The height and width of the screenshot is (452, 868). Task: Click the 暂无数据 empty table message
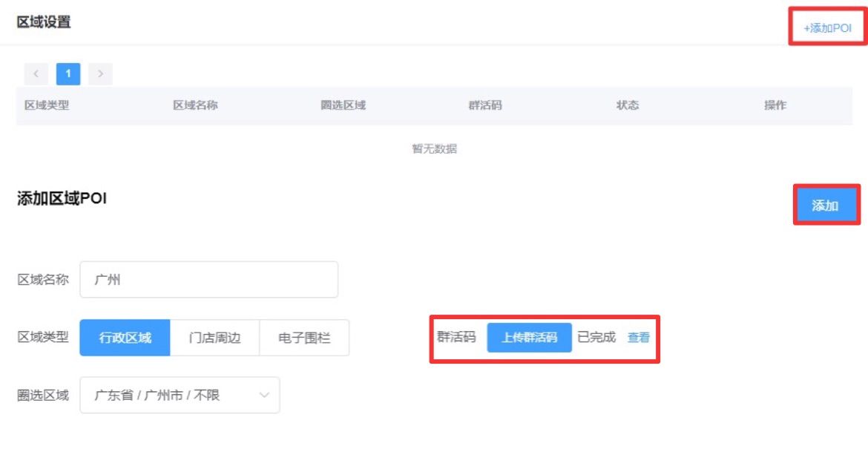pyautogui.click(x=434, y=149)
